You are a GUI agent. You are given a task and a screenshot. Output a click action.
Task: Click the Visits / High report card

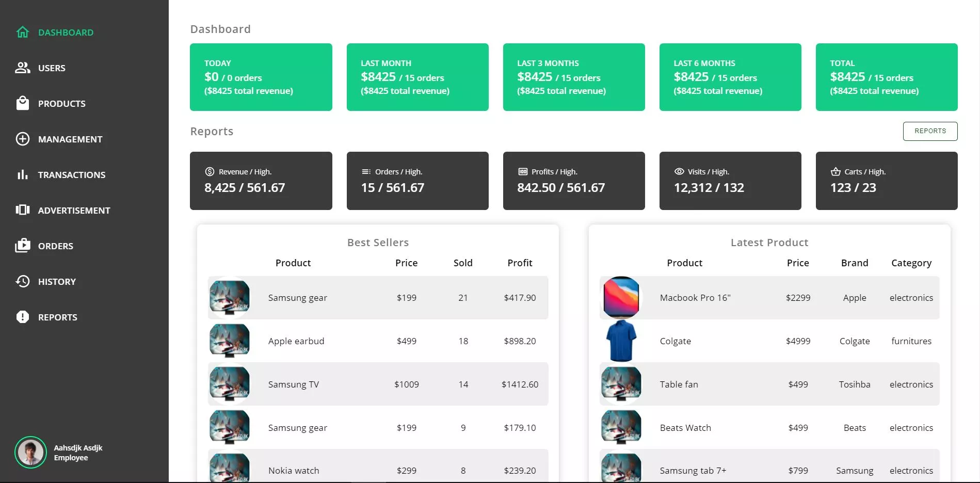[730, 181]
